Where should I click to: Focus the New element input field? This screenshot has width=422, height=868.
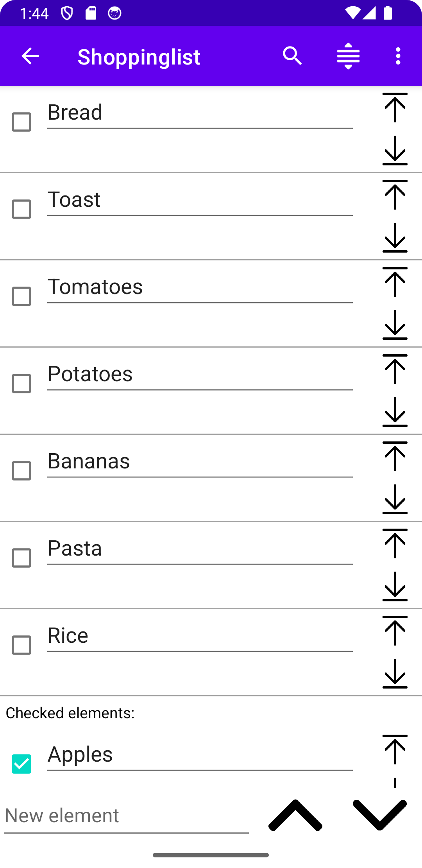point(126,816)
